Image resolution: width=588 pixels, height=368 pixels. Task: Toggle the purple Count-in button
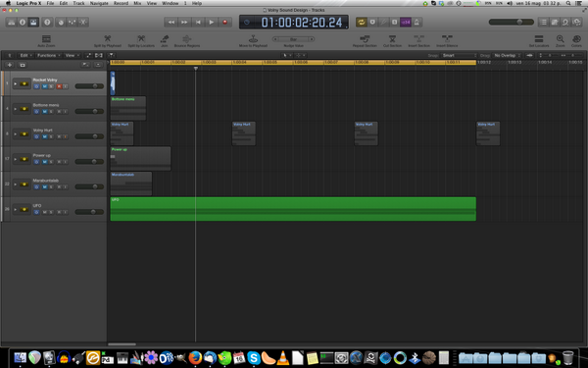click(x=406, y=23)
